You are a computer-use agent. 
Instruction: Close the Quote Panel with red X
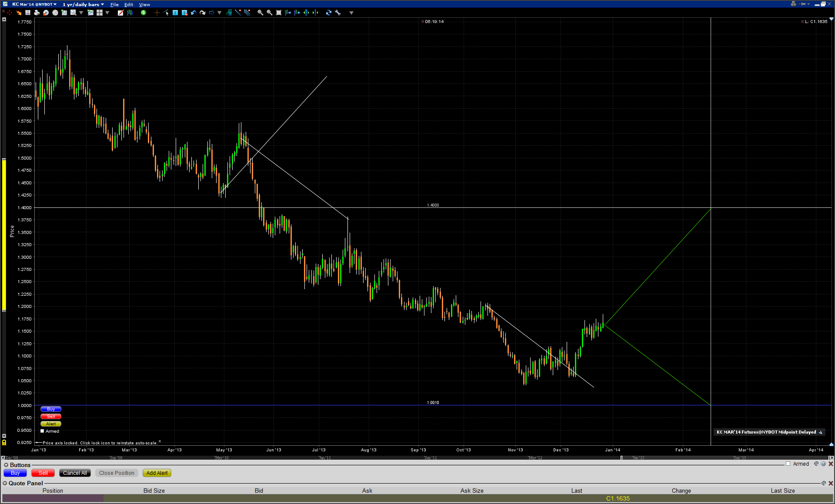click(831, 483)
